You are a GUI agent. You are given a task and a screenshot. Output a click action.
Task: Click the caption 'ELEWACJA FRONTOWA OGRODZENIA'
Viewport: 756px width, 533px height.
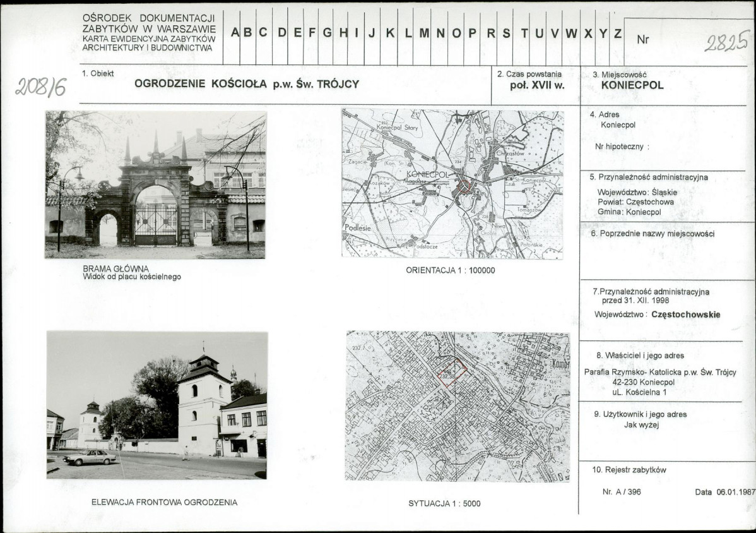pos(165,502)
